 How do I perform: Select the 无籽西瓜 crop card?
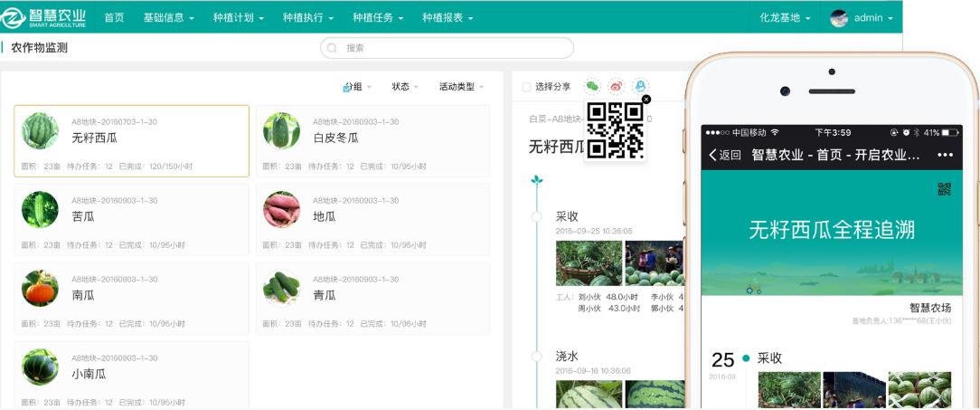pyautogui.click(x=131, y=140)
